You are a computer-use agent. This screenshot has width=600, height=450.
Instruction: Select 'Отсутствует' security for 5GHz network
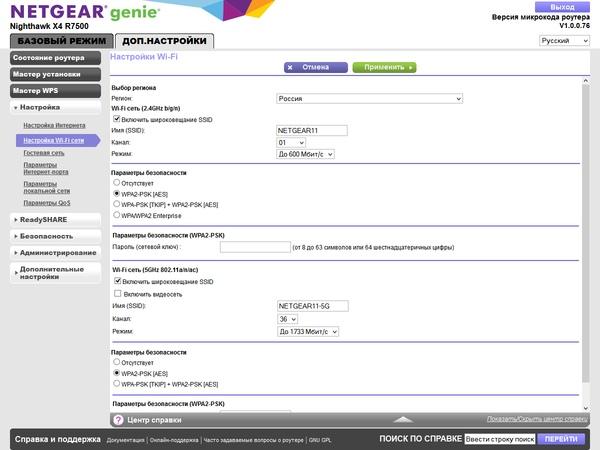(117, 362)
